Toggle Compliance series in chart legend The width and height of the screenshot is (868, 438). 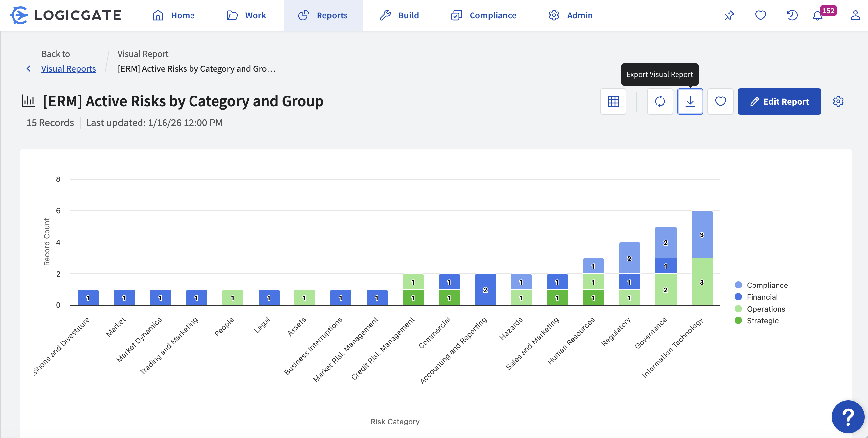[x=767, y=285]
